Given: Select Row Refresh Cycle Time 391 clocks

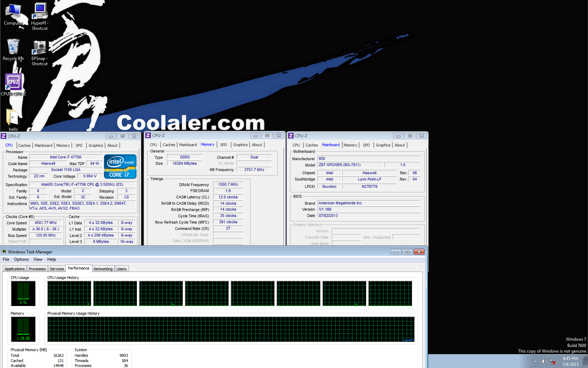Looking at the screenshot, I should pos(228,222).
